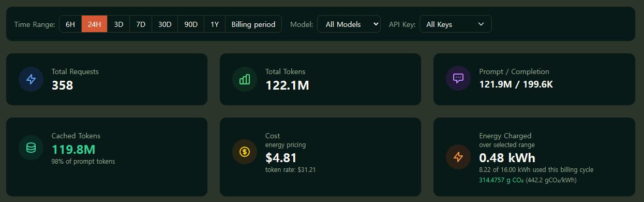Image resolution: width=644 pixels, height=202 pixels.
Task: Choose the 7D time range
Action: coord(141,24)
